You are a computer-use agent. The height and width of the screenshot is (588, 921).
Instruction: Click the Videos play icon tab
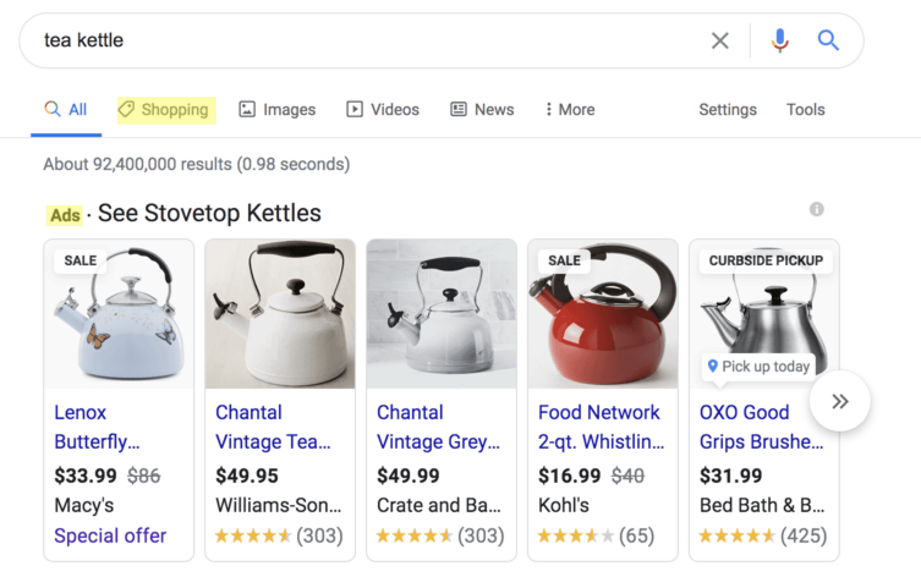(355, 109)
